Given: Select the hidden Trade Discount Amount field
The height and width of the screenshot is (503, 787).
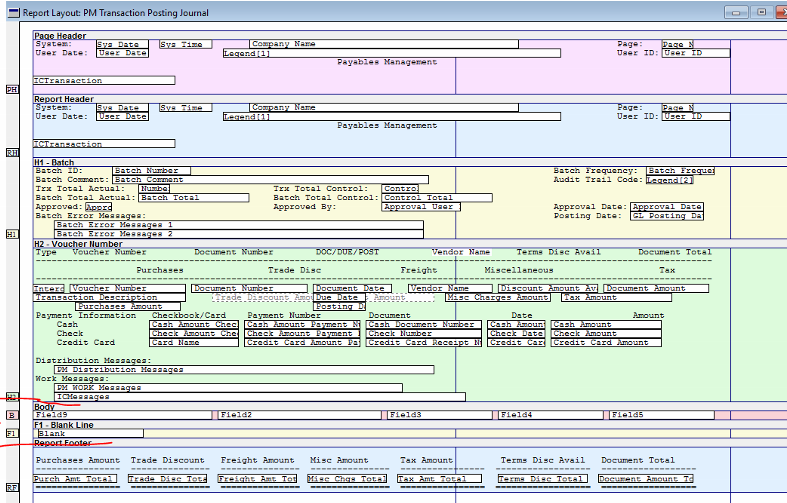Looking at the screenshot, I should pyautogui.click(x=263, y=297).
